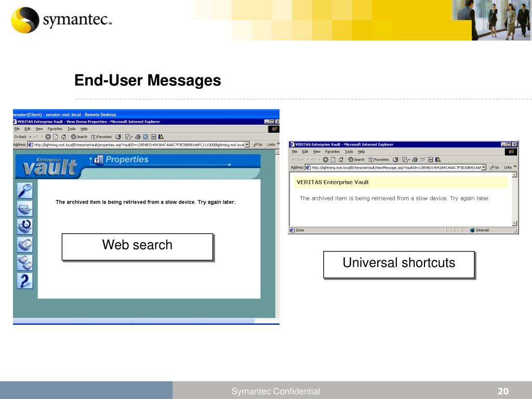Image resolution: width=532 pixels, height=399 pixels.
Task: Open Tools menu in ViewMessage window
Action: 349,152
